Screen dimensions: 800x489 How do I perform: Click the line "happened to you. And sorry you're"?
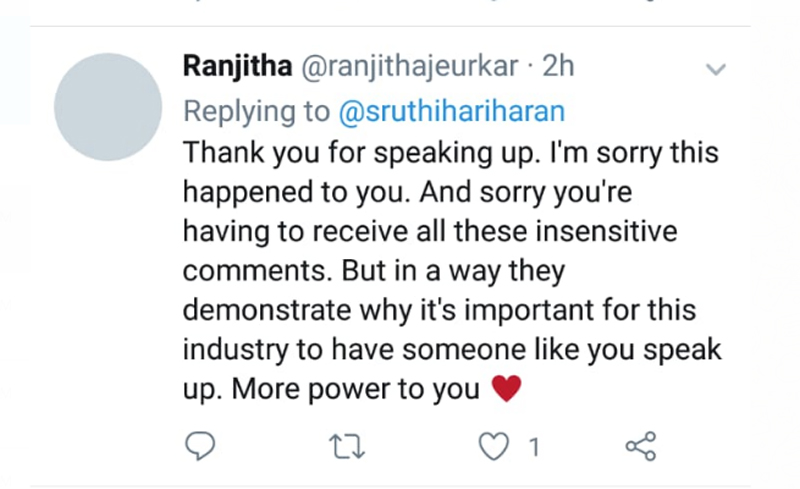point(408,192)
